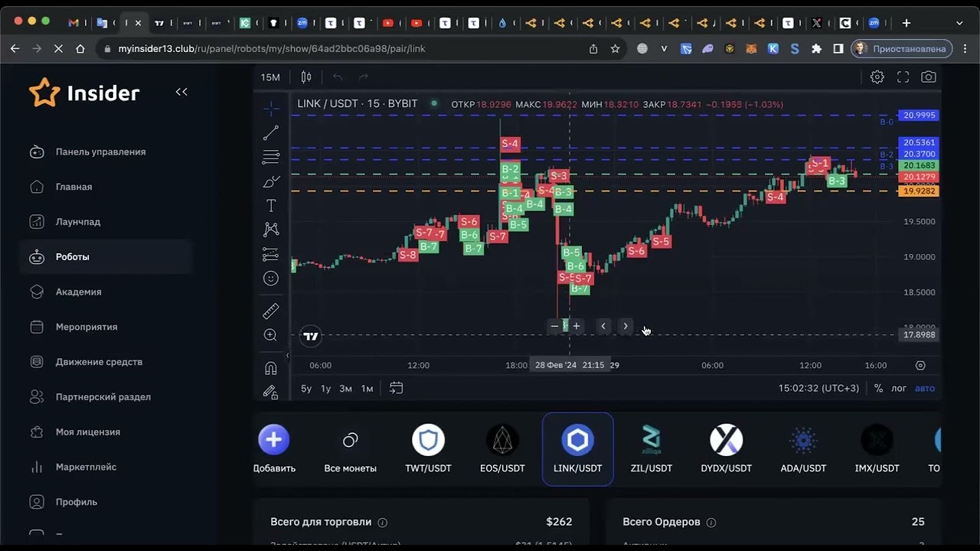
Task: Open chart settings gear
Action: click(877, 77)
